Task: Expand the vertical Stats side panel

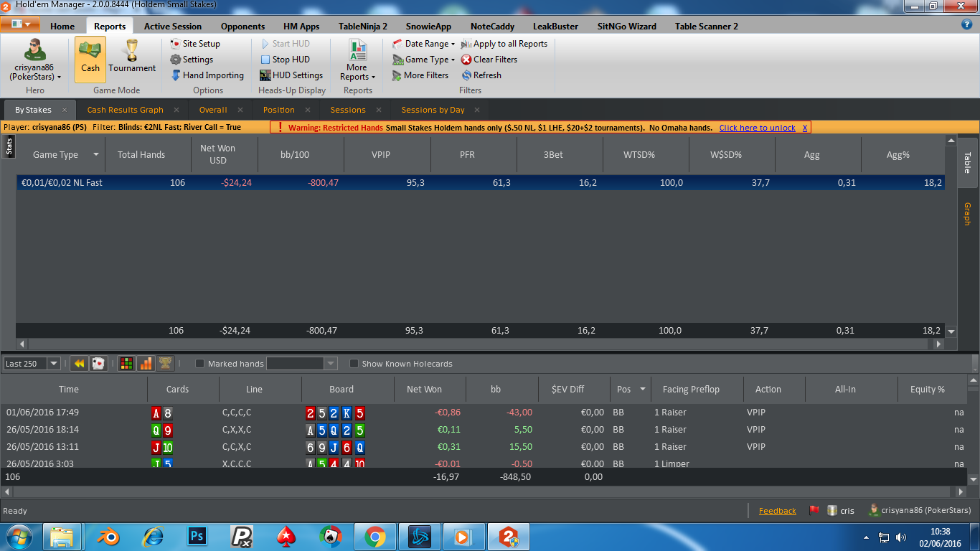Action: coord(9,146)
